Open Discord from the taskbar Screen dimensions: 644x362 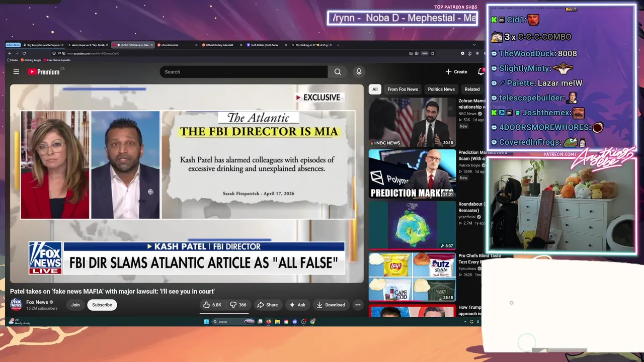pyautogui.click(x=295, y=322)
